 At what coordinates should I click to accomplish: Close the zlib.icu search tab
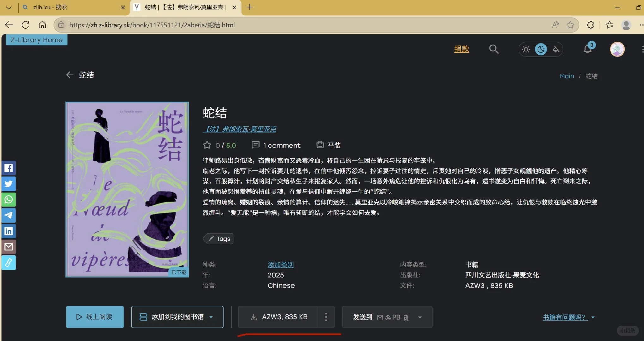(x=123, y=7)
